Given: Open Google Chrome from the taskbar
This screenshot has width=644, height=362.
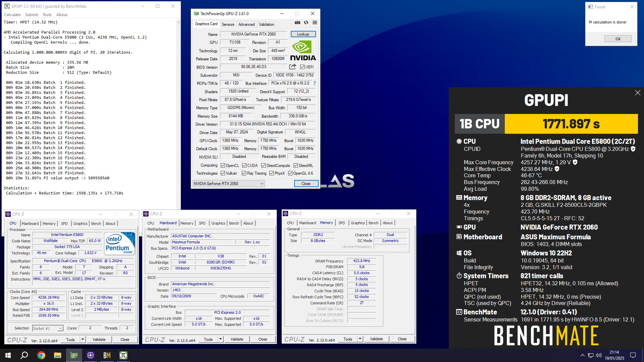Looking at the screenshot, I should coord(41,355).
